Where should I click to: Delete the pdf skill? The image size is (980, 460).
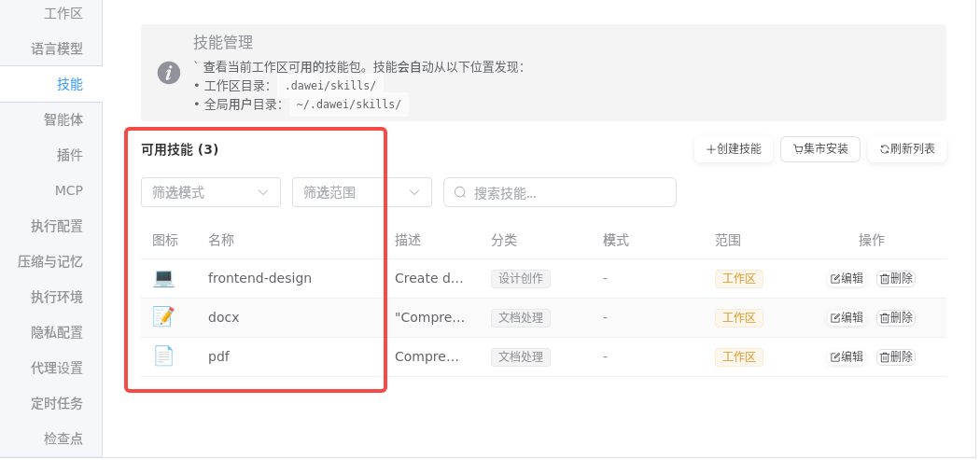pyautogui.click(x=896, y=356)
